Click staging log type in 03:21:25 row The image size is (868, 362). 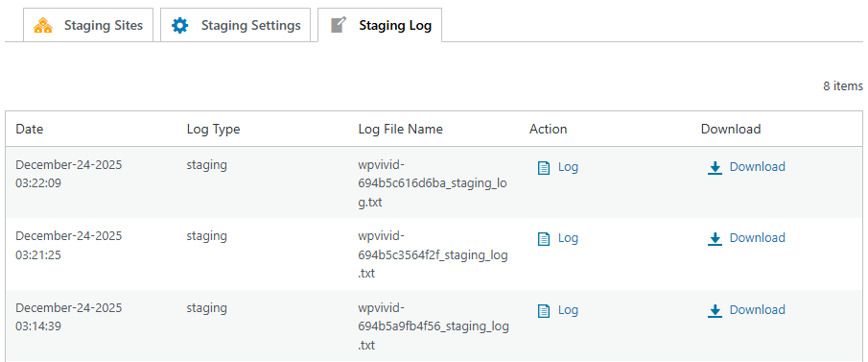tap(206, 236)
